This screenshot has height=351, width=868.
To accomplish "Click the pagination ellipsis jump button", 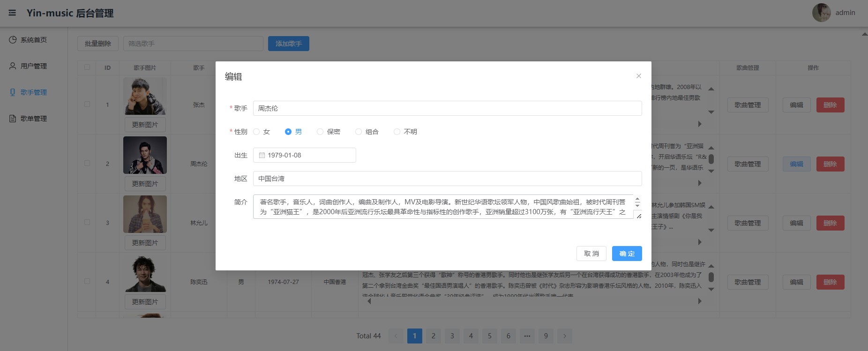I will (x=527, y=336).
